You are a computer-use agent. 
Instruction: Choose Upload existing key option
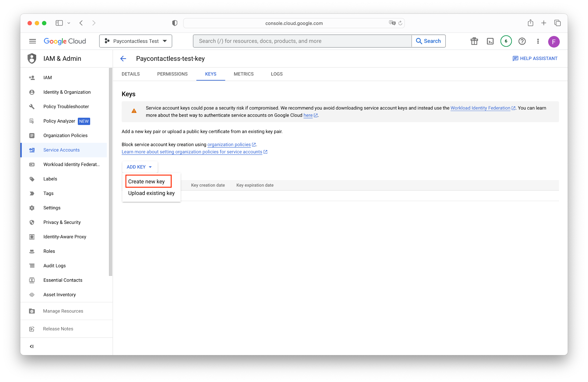tap(151, 193)
